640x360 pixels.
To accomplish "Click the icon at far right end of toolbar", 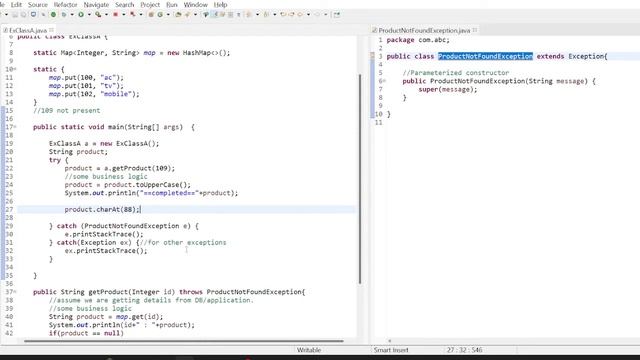I will (x=337, y=15).
